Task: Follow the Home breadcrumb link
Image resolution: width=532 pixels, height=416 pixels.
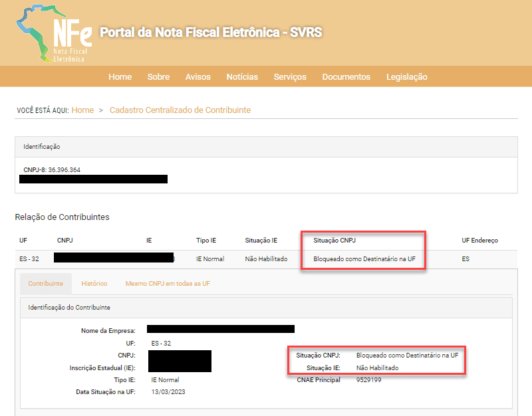Action: click(x=82, y=110)
